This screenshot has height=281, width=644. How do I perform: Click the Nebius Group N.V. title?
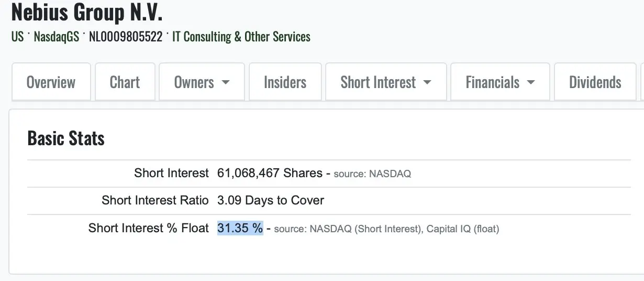[87, 12]
